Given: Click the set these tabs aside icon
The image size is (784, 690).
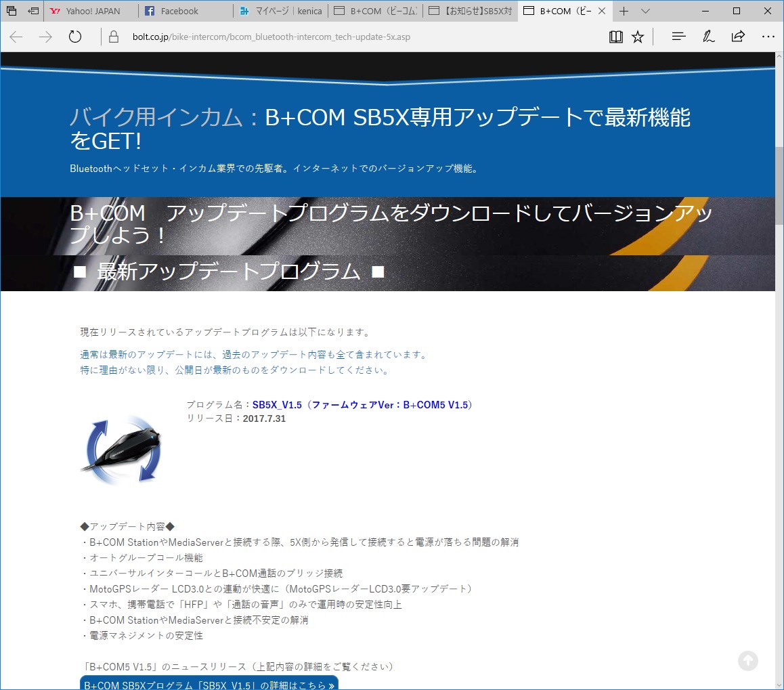Looking at the screenshot, I should [33, 11].
